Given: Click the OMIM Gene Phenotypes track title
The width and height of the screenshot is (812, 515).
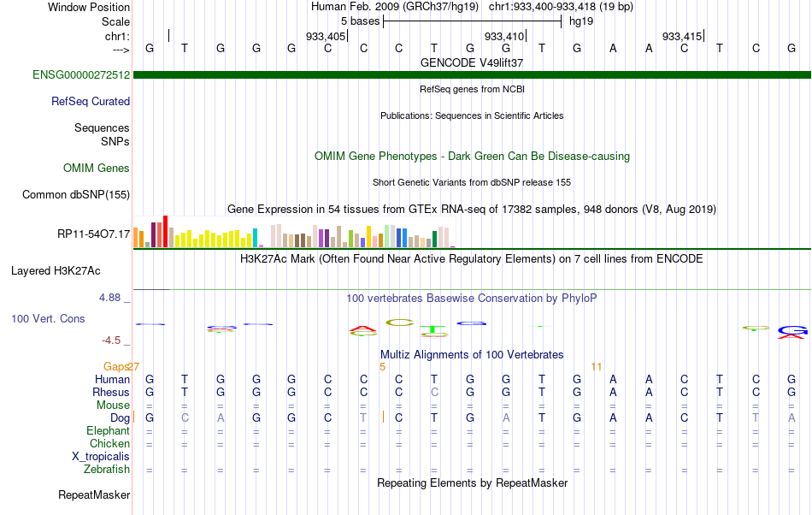Looking at the screenshot, I should click(x=472, y=156).
